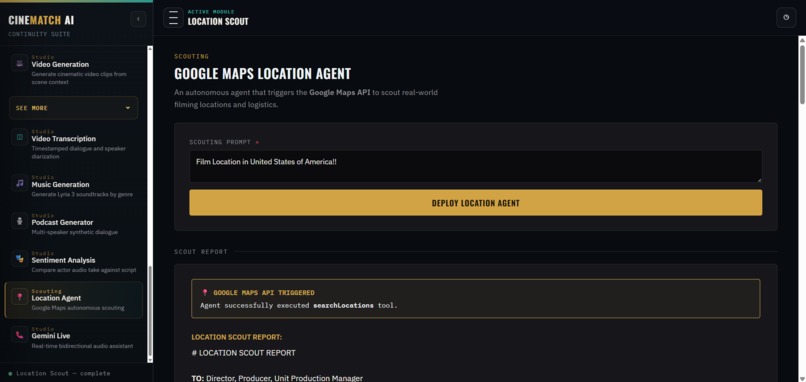This screenshot has height=382, width=806.
Task: Click the Podcast Generator microphone icon
Action: (20, 221)
